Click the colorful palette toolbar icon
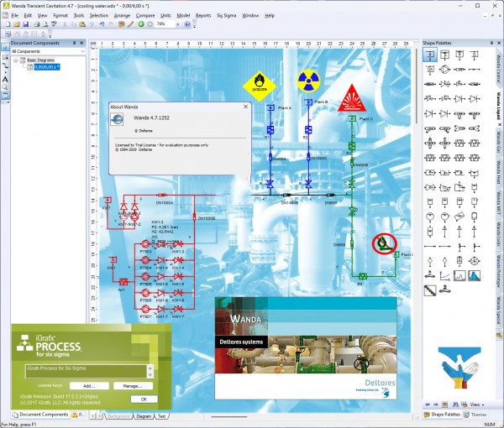Viewport: 504px width, 428px height. coord(122,24)
